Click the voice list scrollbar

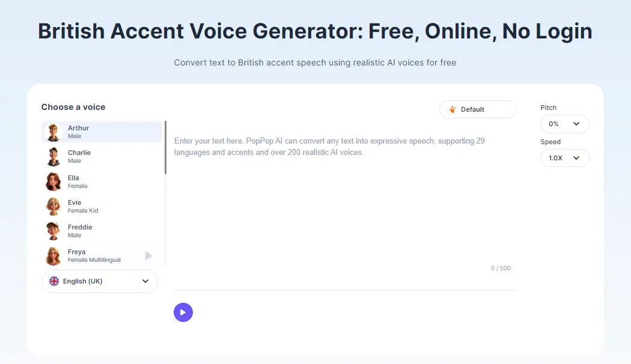click(165, 139)
